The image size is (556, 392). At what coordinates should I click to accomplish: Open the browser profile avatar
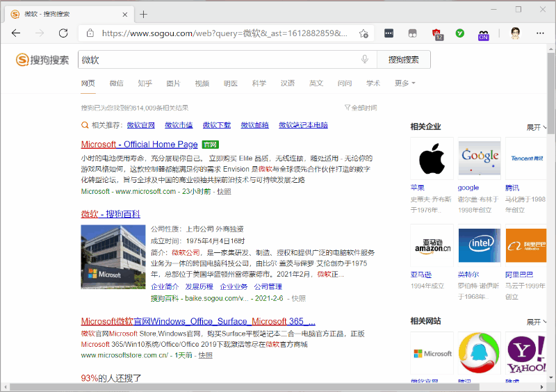click(x=515, y=33)
